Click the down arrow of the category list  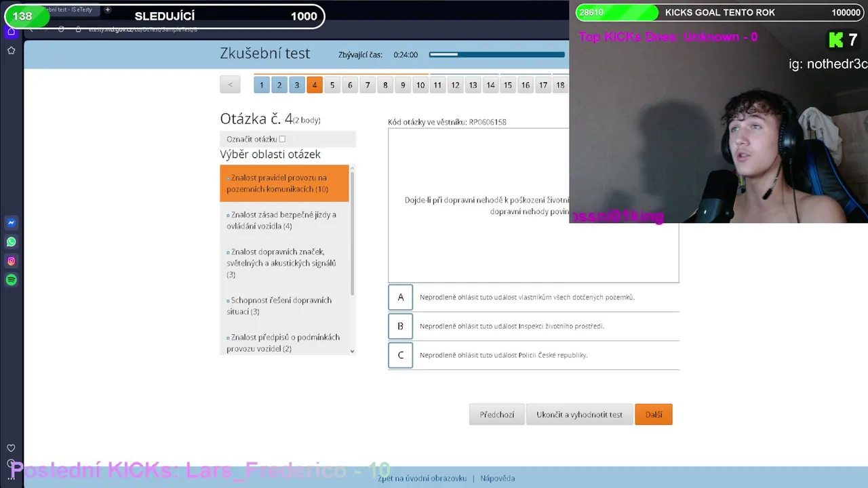pos(352,351)
